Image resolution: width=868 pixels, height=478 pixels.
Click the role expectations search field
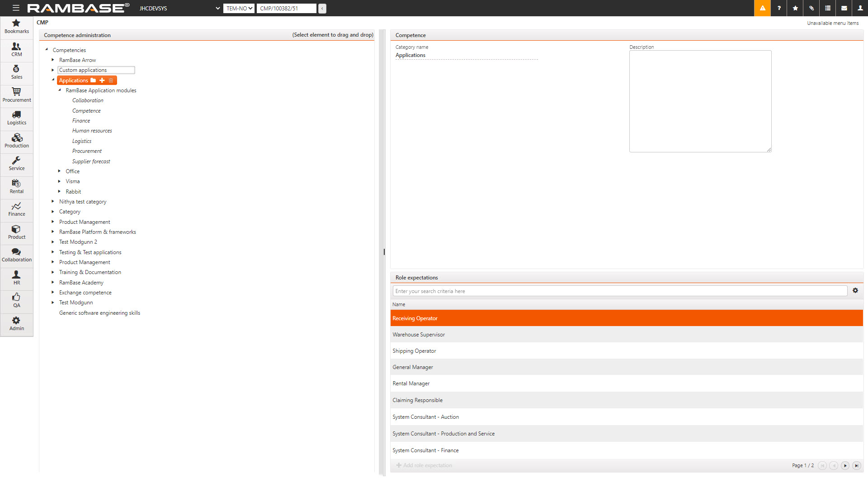tap(619, 291)
